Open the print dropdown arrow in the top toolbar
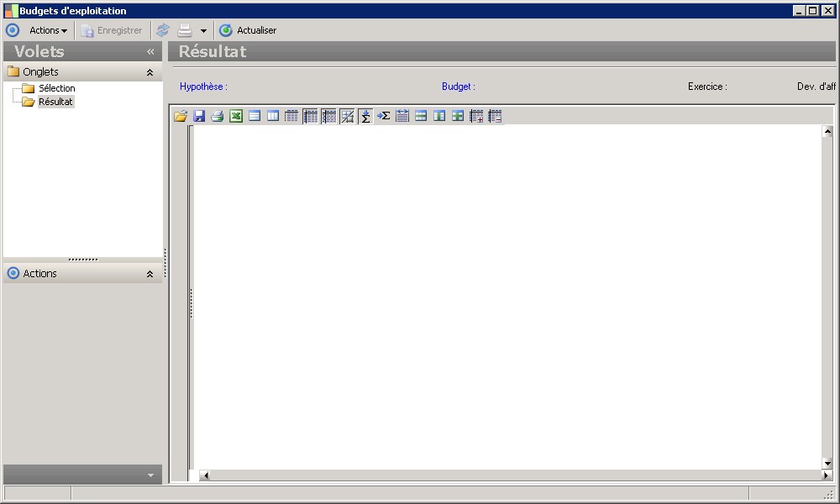 click(x=203, y=31)
